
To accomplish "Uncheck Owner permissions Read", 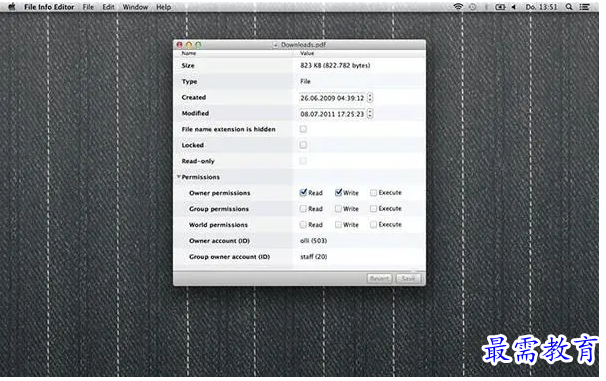I will tap(303, 192).
